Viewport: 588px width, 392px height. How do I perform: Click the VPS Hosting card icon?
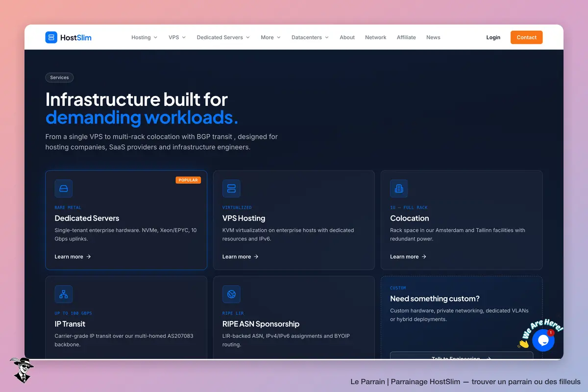pos(231,189)
